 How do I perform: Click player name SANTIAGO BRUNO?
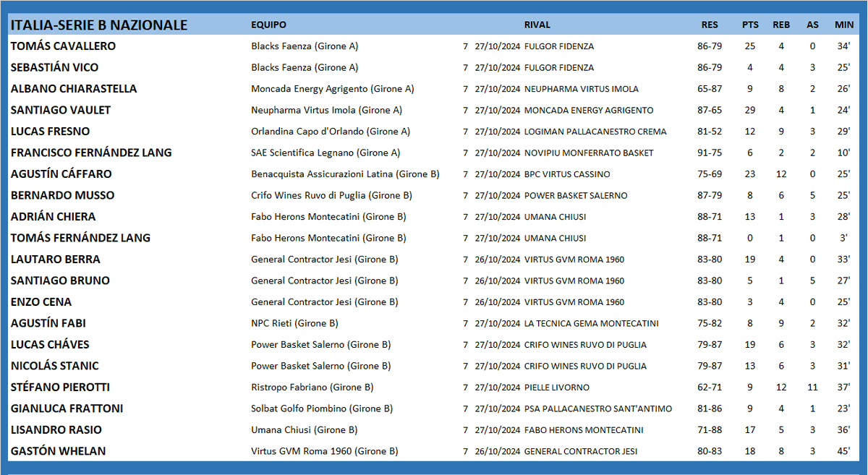[60, 281]
